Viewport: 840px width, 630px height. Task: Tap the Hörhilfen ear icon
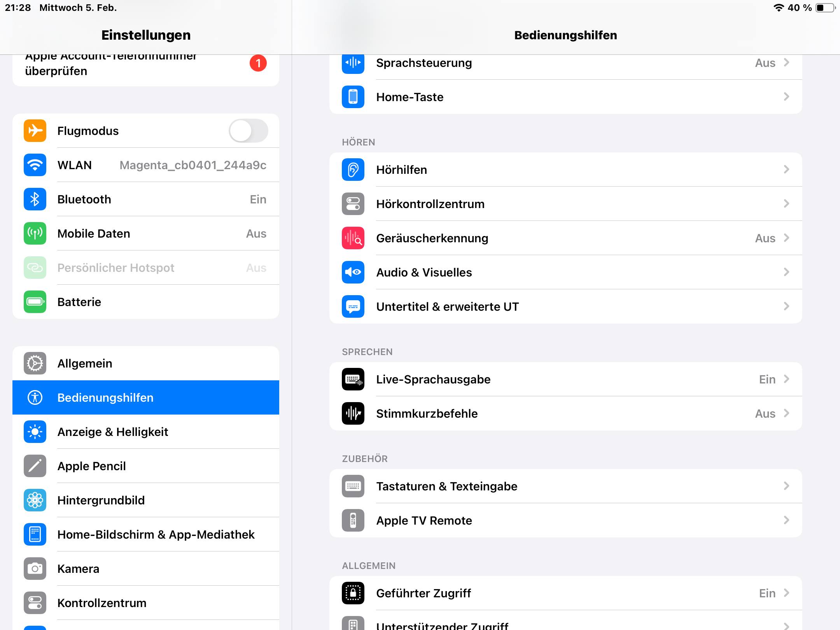[353, 170]
